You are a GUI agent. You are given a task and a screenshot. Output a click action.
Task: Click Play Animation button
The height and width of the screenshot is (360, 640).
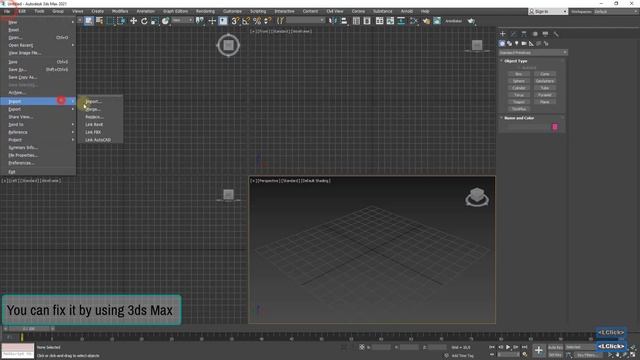(x=508, y=347)
